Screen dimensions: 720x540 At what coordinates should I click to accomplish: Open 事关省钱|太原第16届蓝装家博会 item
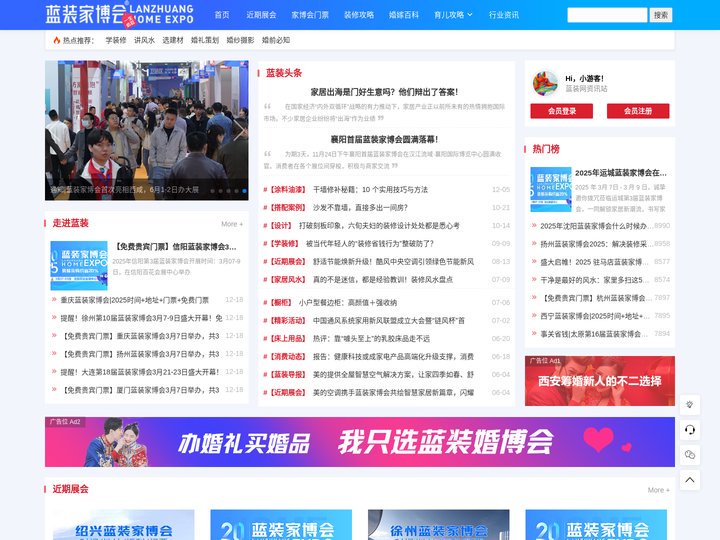(594, 334)
